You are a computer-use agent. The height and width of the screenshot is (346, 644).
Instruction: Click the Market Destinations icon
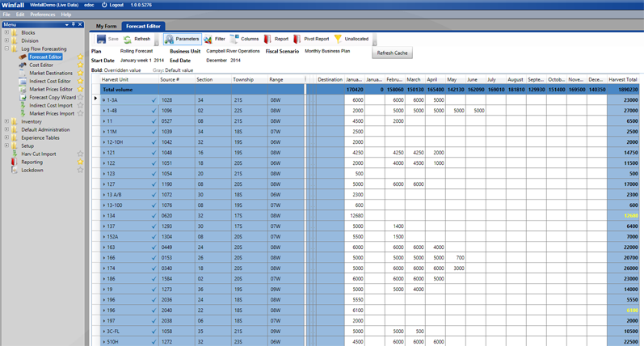point(23,73)
